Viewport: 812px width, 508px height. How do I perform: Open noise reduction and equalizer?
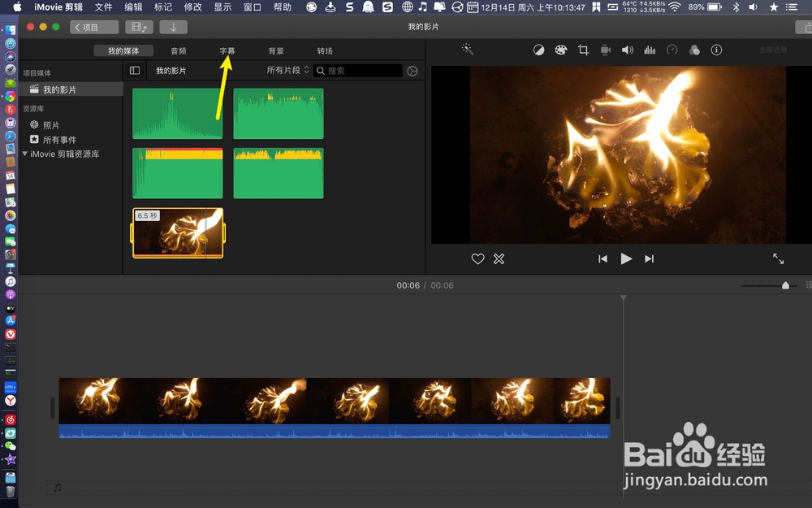pyautogui.click(x=650, y=50)
